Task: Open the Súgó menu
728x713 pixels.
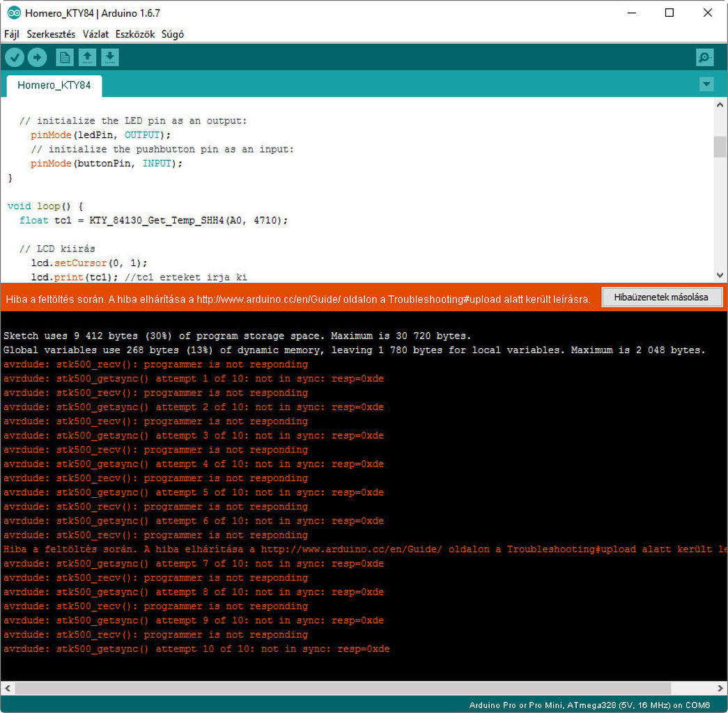Action: (172, 34)
